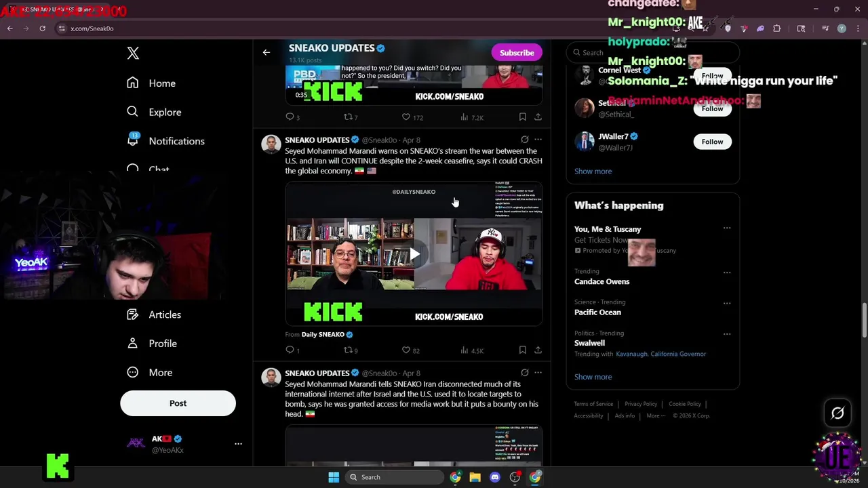The height and width of the screenshot is (488, 868).
Task: Open more options on the ceasefire post
Action: coord(538,140)
